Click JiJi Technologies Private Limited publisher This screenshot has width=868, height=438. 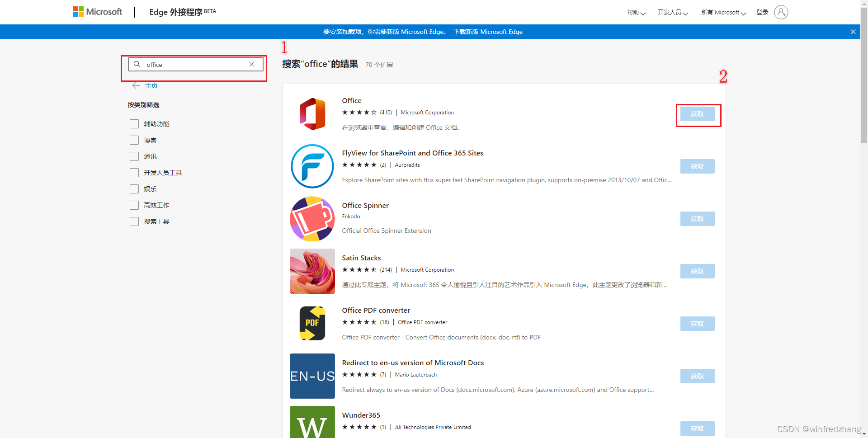[x=433, y=427]
